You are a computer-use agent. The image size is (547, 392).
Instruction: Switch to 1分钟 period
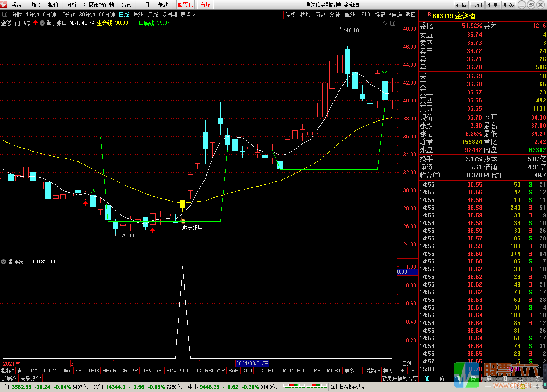[x=32, y=14]
